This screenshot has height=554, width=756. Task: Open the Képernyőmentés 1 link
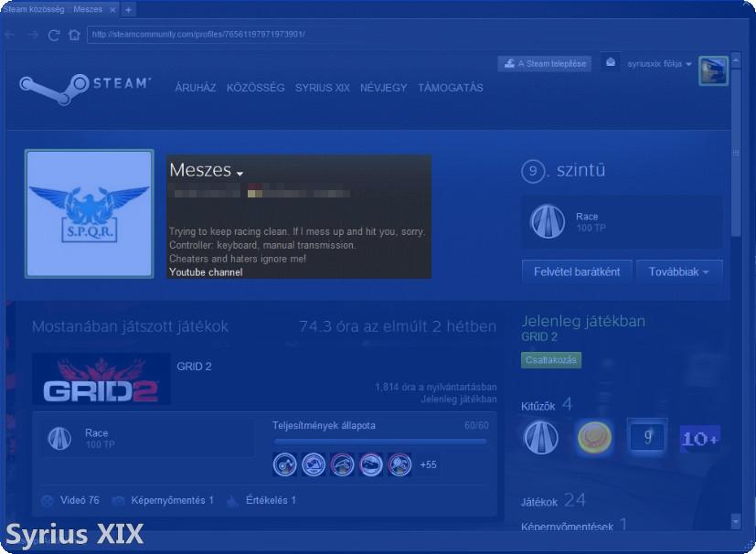click(x=173, y=500)
